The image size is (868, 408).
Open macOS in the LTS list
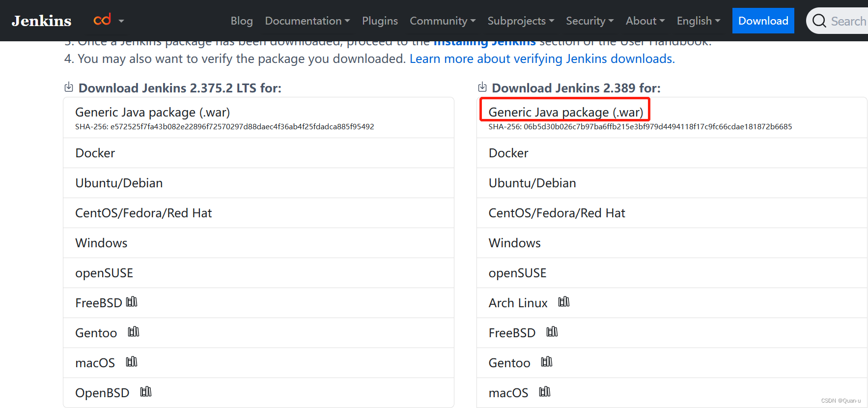click(95, 363)
